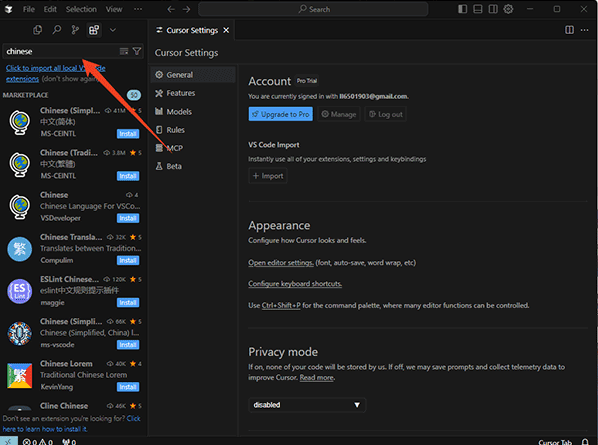Open the Extensions view icon
598x445 pixels.
coord(94,30)
